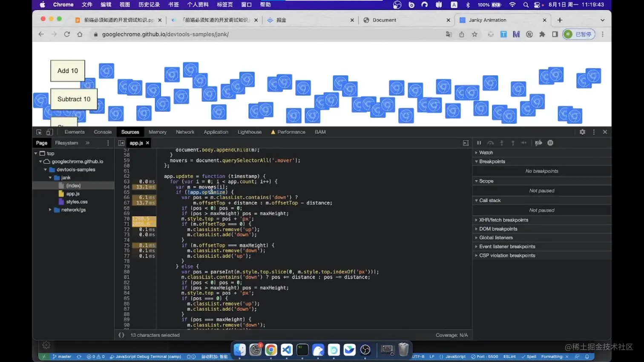Click the Step out debugger icon
Image resolution: width=644 pixels, height=362 pixels.
pyautogui.click(x=513, y=143)
